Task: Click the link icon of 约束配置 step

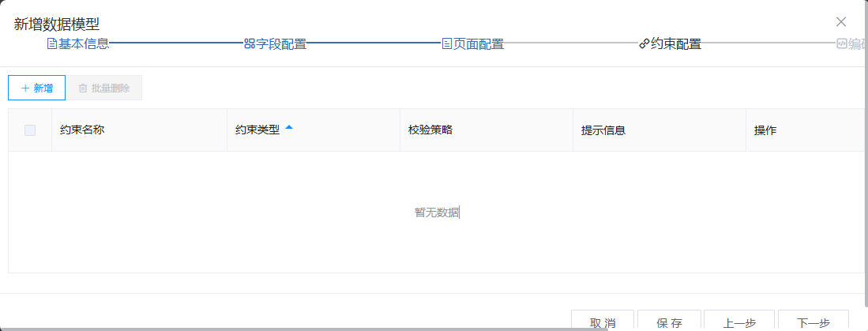Action: coord(644,44)
